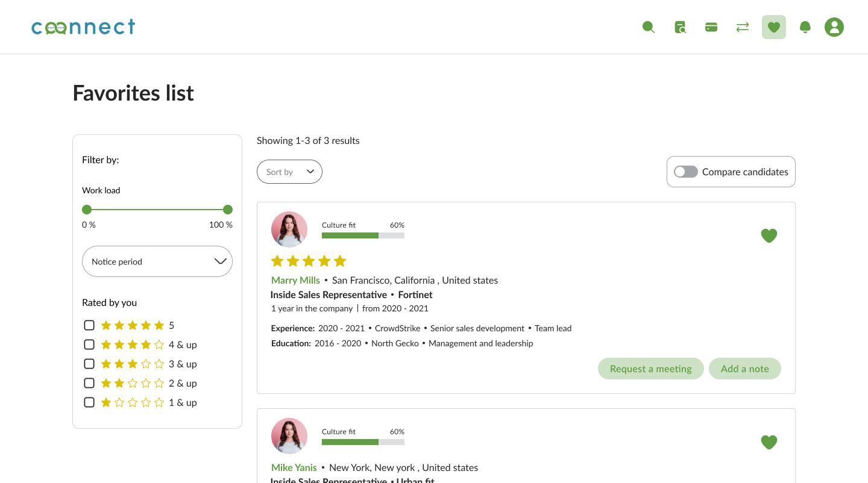
Task: Unfavorite Marry Mills with heart icon
Action: pos(769,235)
